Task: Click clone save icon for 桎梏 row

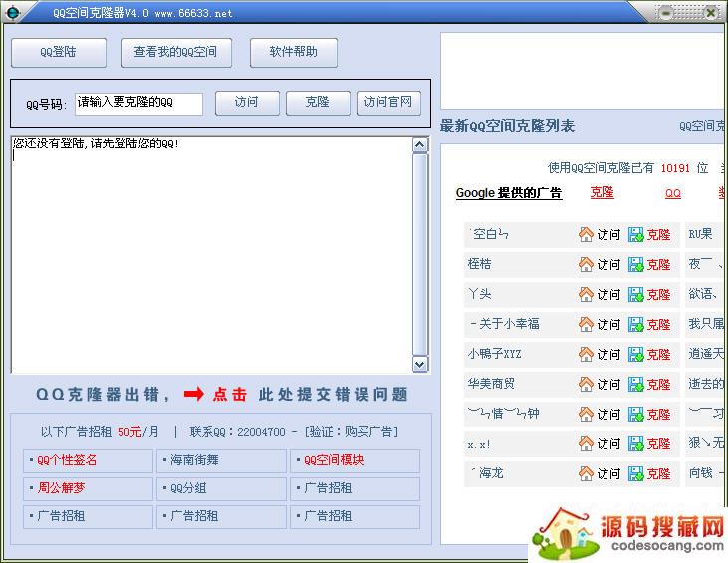Action: tap(635, 265)
